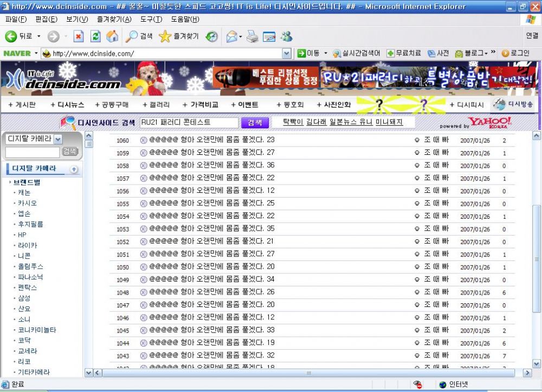Open the Mail toolbar icon
Image resolution: width=542 pixels, height=392 pixels.
tap(231, 36)
